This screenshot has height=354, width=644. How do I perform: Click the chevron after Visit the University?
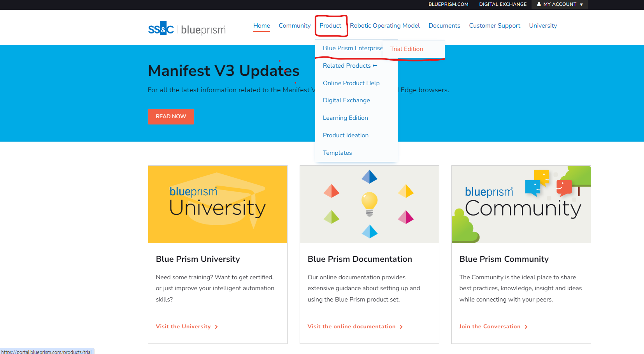216,327
